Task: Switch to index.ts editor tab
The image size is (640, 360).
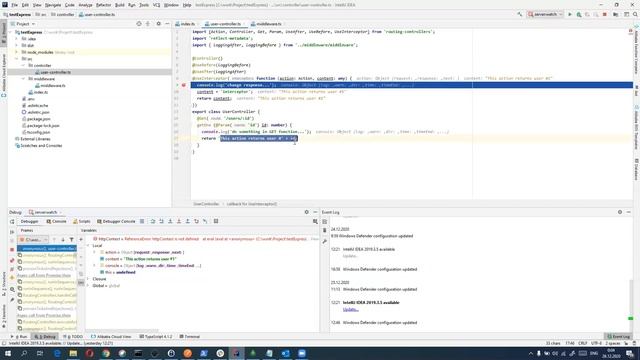Action: pyautogui.click(x=185, y=24)
